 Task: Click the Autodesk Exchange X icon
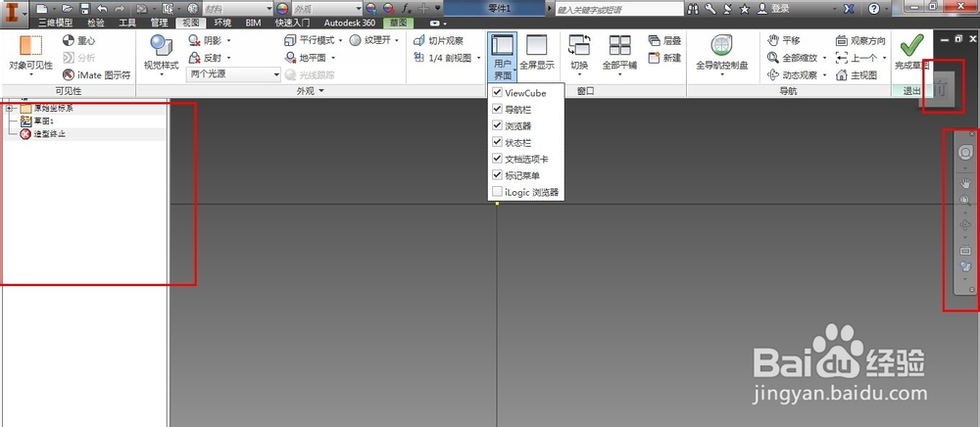849,9
